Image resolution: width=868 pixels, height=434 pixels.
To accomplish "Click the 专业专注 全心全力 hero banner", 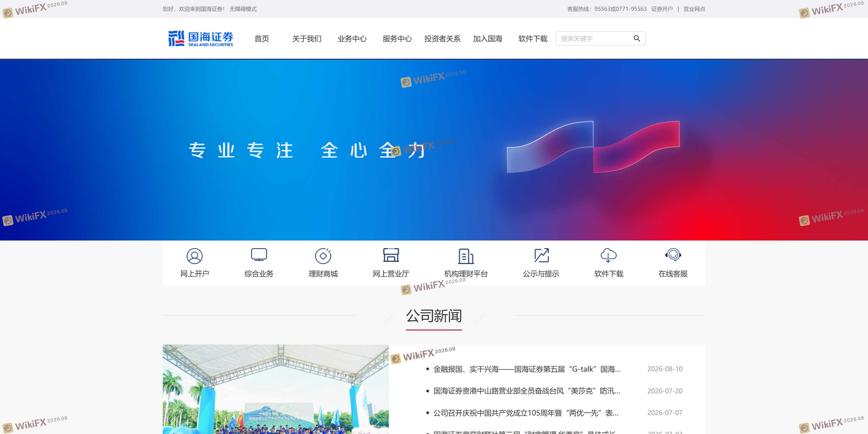I will (434, 150).
